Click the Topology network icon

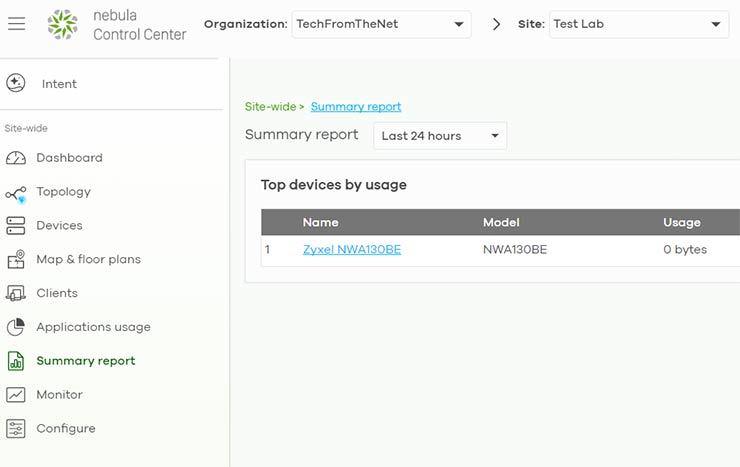point(16,193)
